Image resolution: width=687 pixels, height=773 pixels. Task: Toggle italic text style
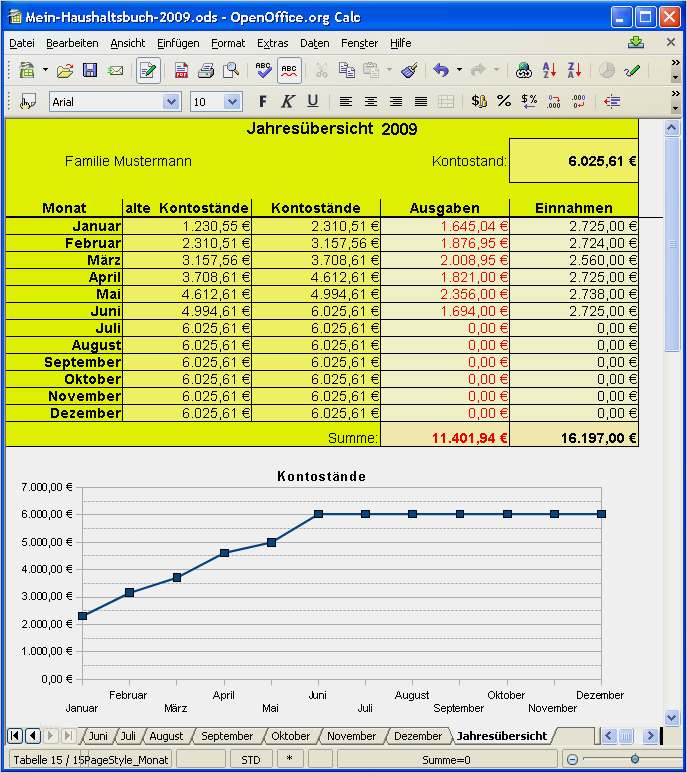[x=287, y=101]
